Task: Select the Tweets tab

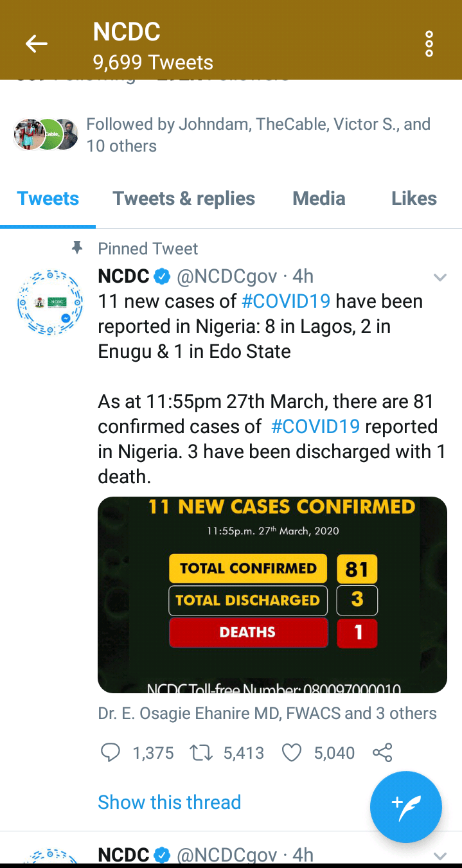Action: point(48,199)
